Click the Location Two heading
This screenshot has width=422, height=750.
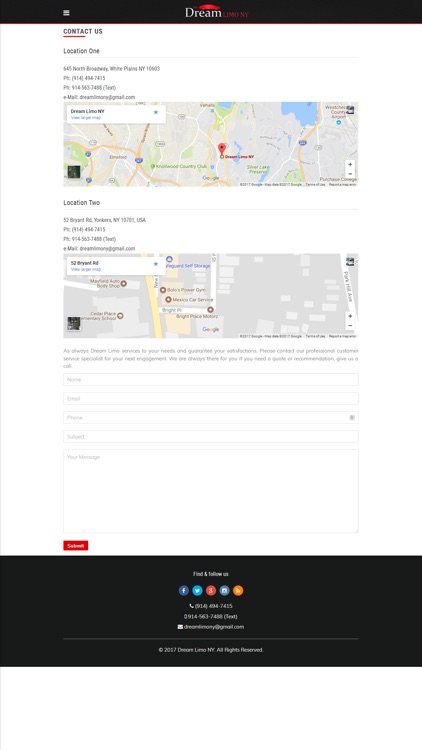(x=81, y=203)
